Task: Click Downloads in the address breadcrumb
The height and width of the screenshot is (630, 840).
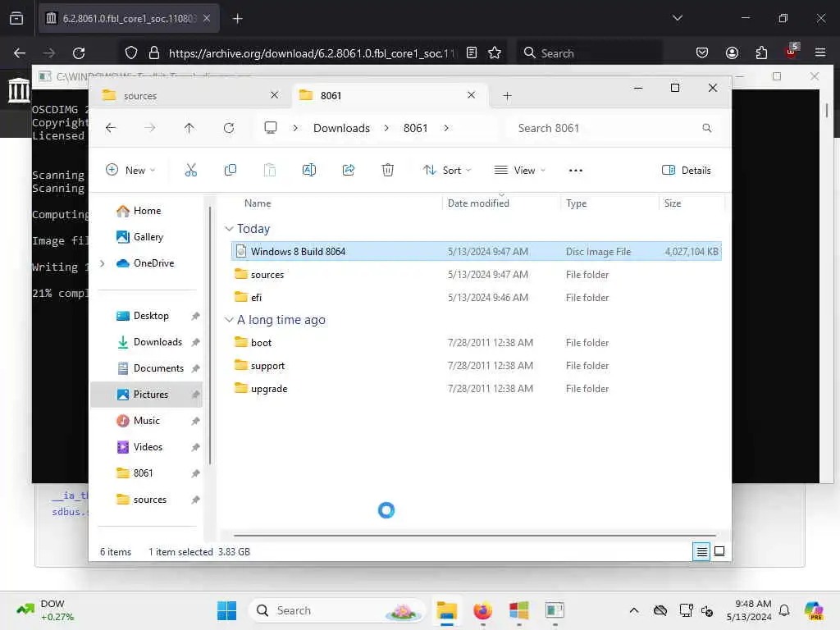Action: [x=341, y=128]
